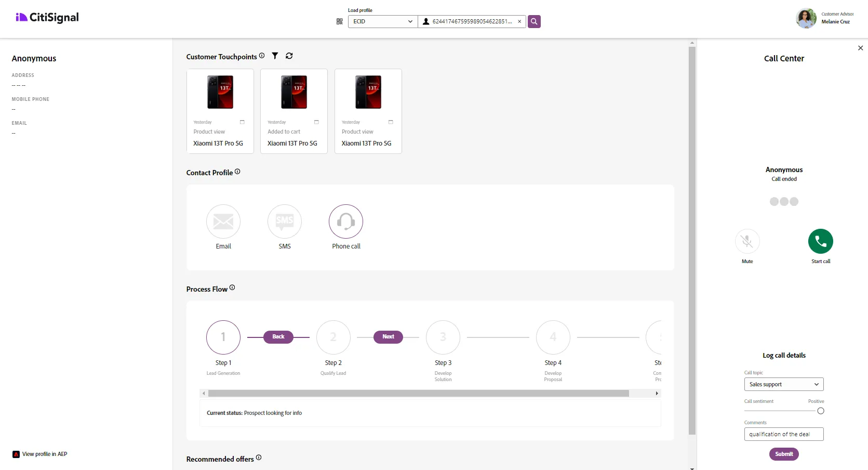Open Melanie Cruz advisor avatar
The width and height of the screenshot is (868, 470).
coord(806,19)
